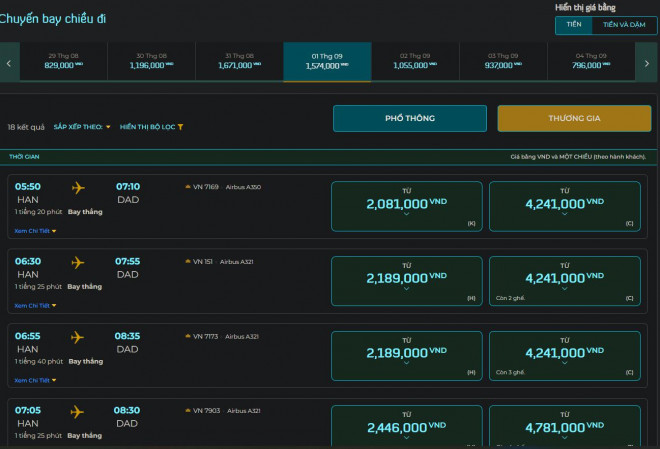
Task: Click the airplane icon on the 06:55 flight
Action: click(78, 337)
